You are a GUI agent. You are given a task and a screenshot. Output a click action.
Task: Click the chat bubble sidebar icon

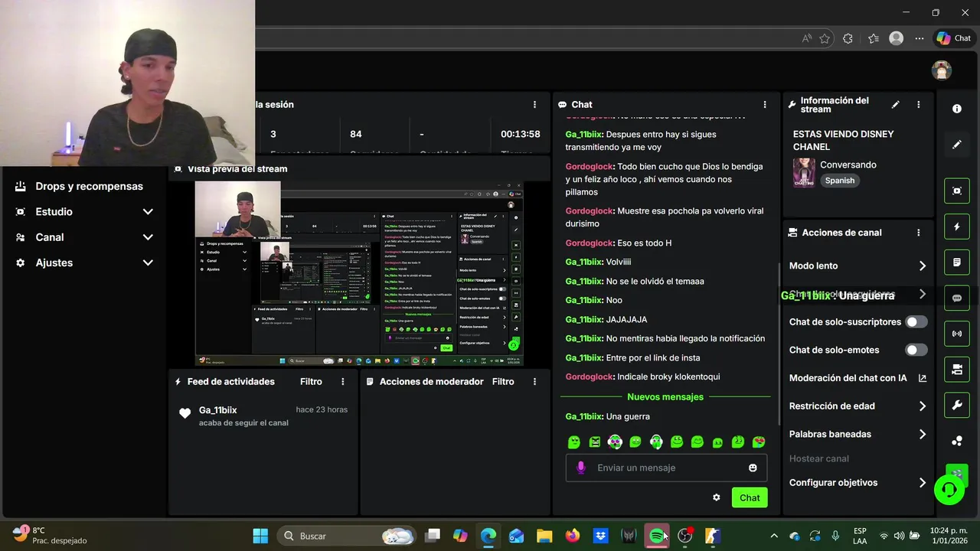[957, 298]
